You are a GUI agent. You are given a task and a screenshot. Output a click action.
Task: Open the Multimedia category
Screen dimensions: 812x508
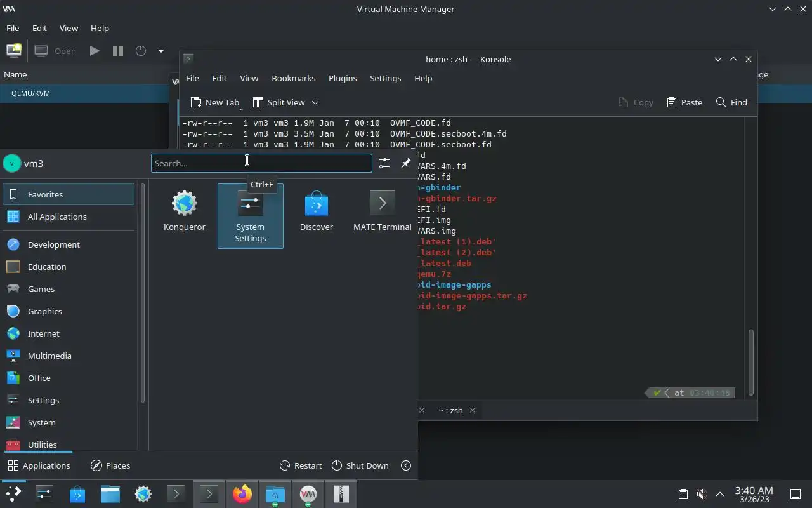click(69, 356)
